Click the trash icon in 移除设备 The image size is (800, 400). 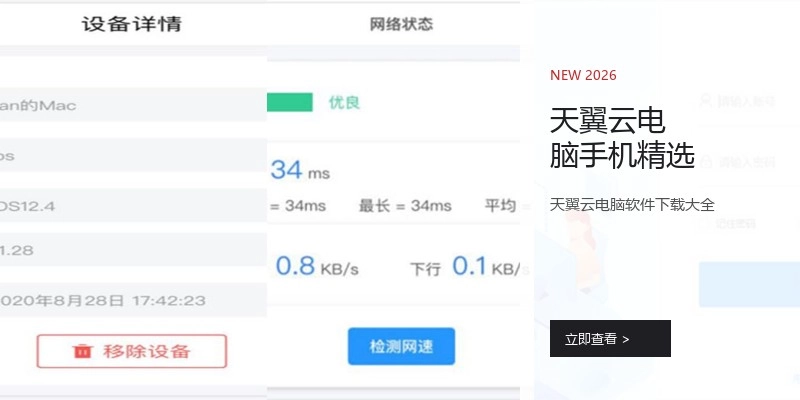pos(83,351)
